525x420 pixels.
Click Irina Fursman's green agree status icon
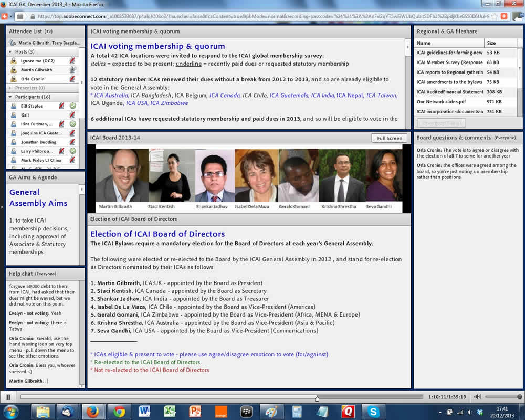tap(72, 124)
